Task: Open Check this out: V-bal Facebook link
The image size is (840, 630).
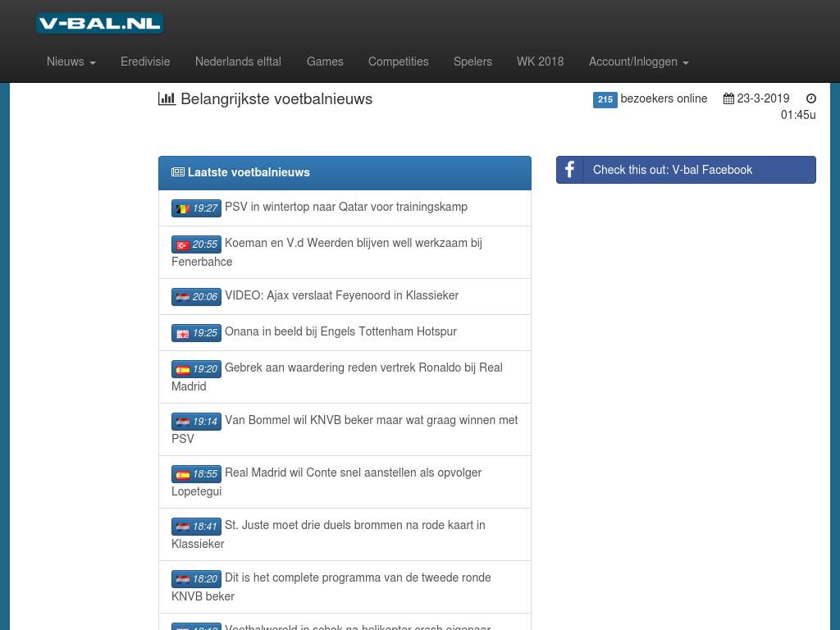Action: click(x=672, y=170)
